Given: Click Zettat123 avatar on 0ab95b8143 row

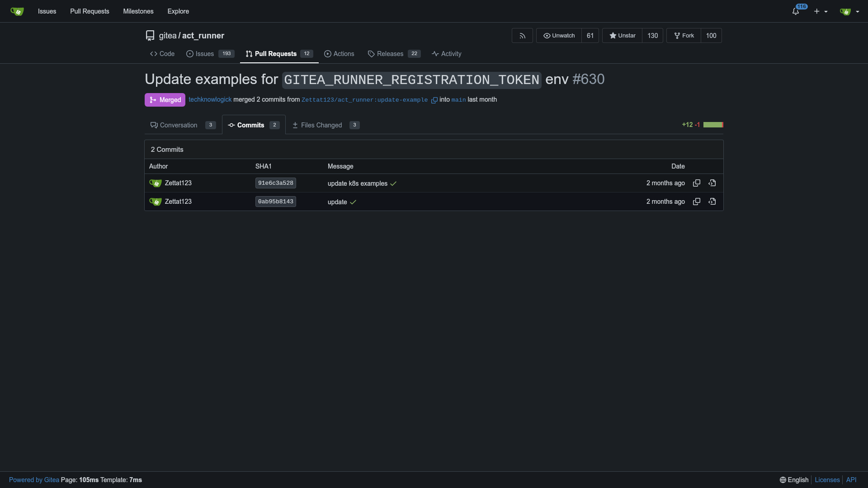Looking at the screenshot, I should click(156, 202).
